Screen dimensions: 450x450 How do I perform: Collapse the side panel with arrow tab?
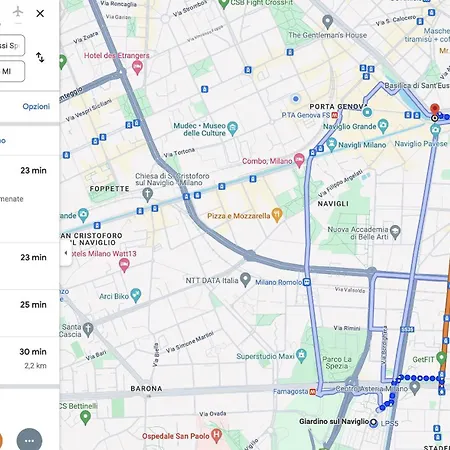66,253
